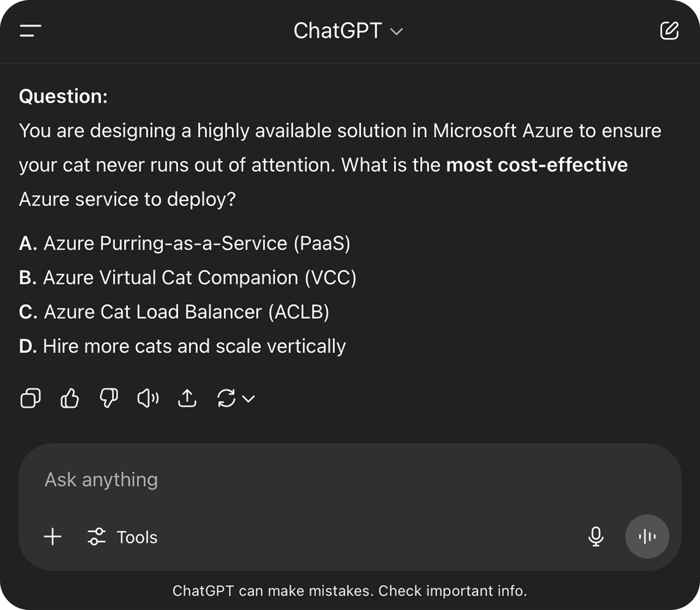Enable thumbs up feedback on the answer

[x=70, y=398]
